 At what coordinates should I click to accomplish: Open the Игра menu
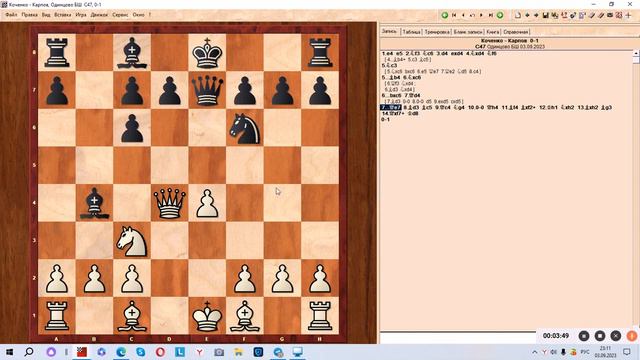pyautogui.click(x=81, y=15)
